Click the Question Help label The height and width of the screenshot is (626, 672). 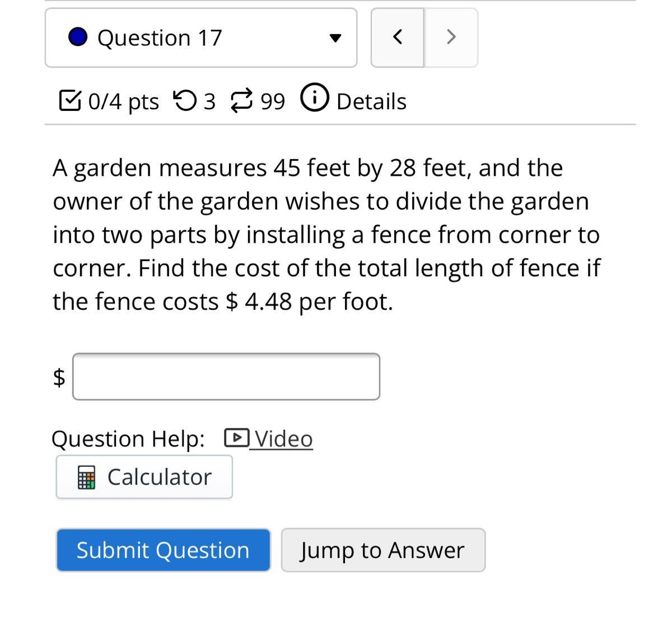pos(128,439)
